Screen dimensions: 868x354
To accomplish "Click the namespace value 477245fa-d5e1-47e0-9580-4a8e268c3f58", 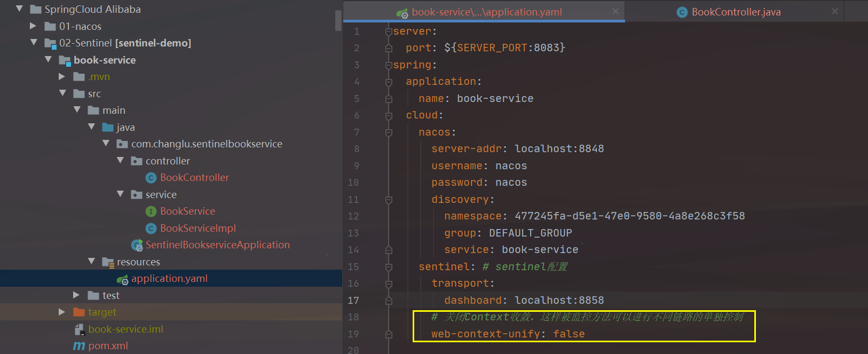I will click(x=630, y=216).
